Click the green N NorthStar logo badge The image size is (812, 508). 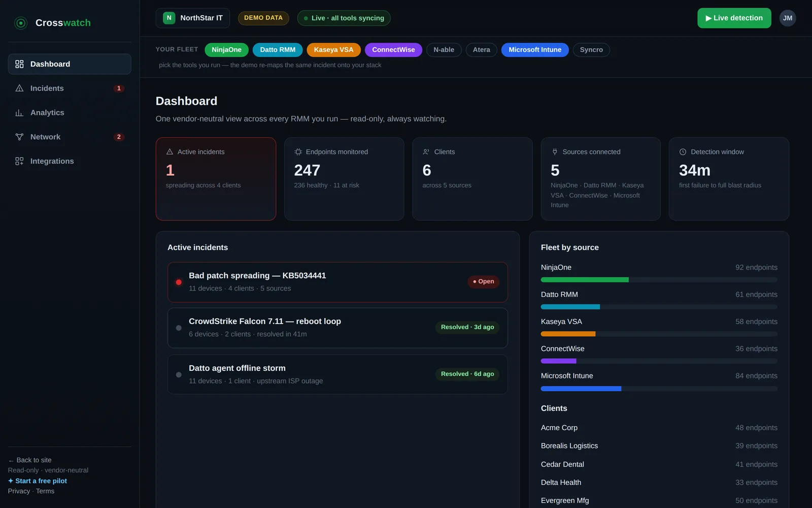(169, 18)
